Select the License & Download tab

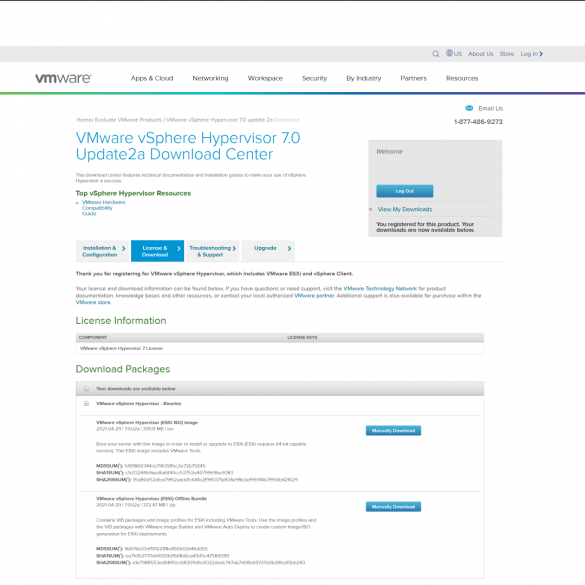157,251
